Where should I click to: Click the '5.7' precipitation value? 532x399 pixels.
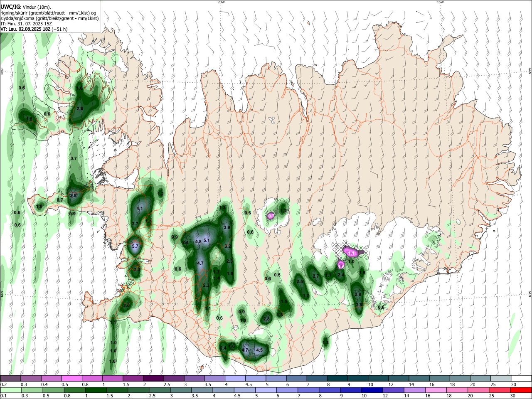click(x=135, y=246)
